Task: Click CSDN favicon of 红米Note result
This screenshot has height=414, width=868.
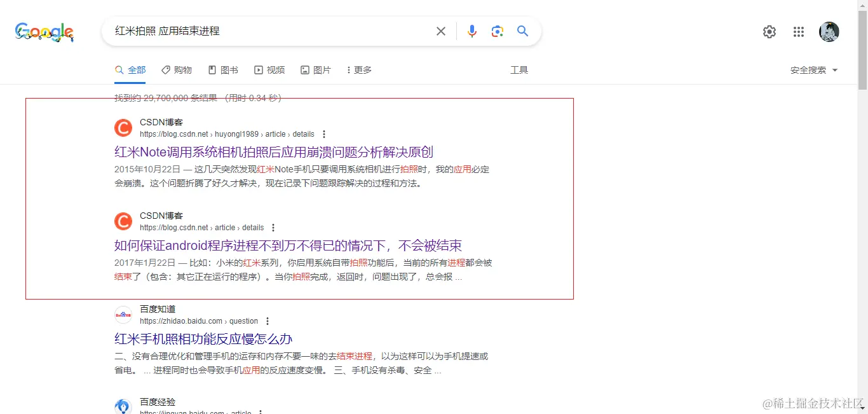Action: tap(123, 128)
